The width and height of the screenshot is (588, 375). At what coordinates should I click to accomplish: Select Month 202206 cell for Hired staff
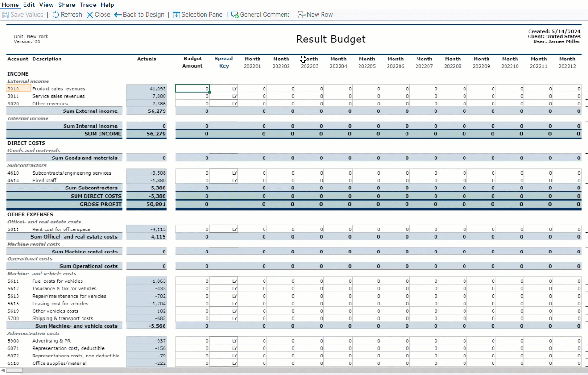(395, 181)
